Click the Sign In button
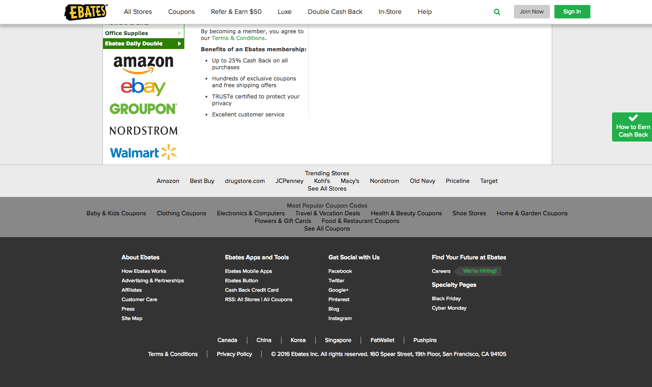 pyautogui.click(x=572, y=12)
